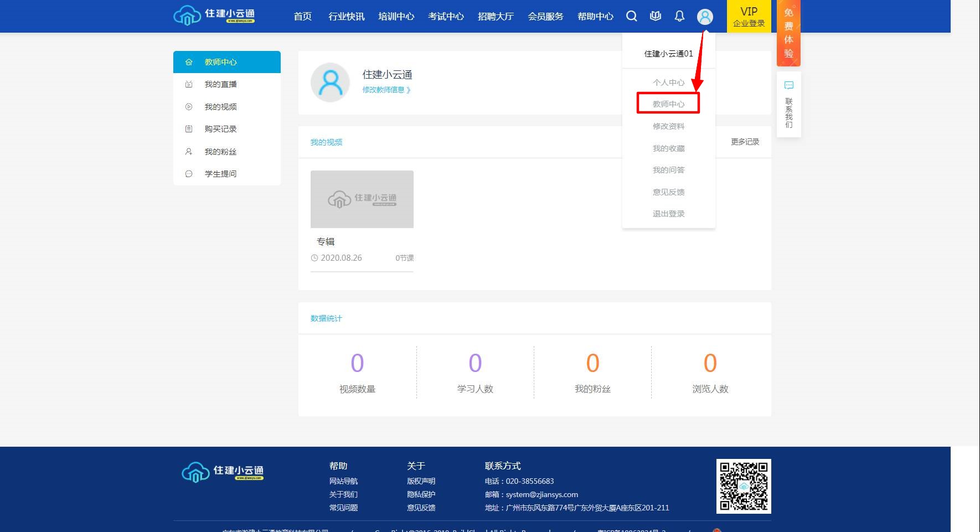Choose 修改资料 in the dropdown menu
The height and width of the screenshot is (532, 980).
pyautogui.click(x=668, y=126)
